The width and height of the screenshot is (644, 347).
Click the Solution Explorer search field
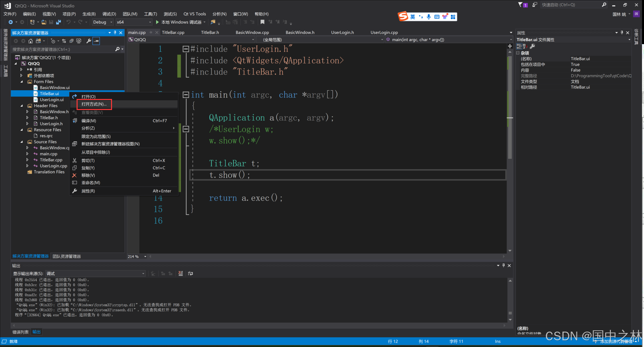click(x=64, y=49)
